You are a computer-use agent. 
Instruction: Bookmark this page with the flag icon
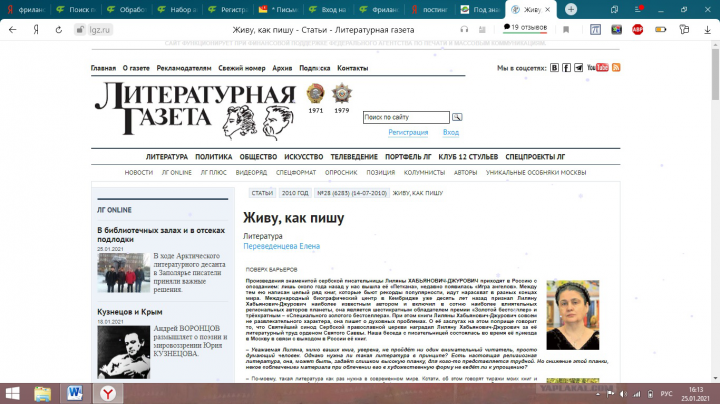[566, 30]
